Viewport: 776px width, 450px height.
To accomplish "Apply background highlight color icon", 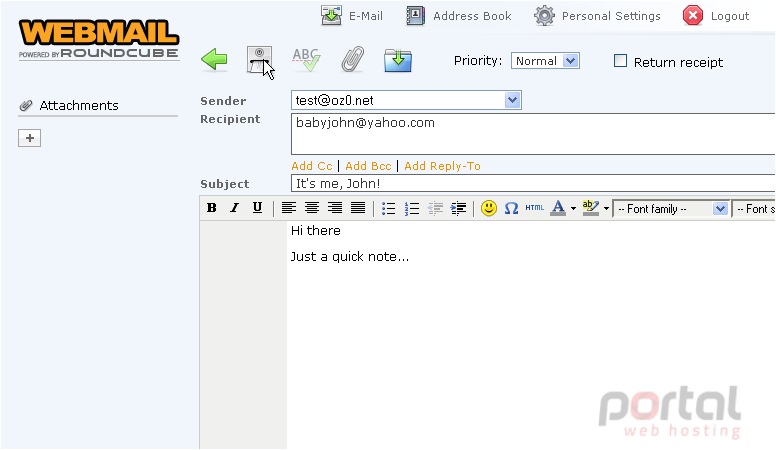I will click(590, 208).
